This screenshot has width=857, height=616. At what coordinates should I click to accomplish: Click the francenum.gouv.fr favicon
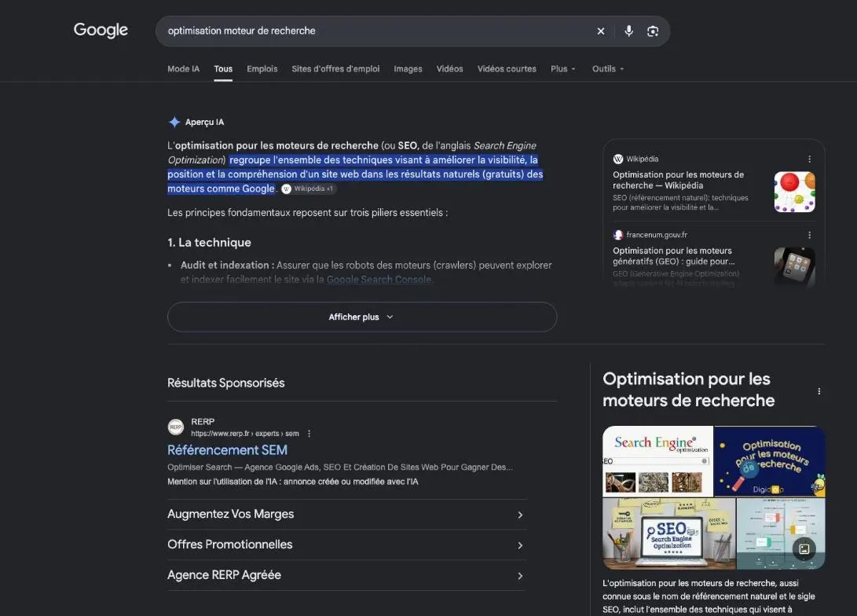(x=618, y=235)
